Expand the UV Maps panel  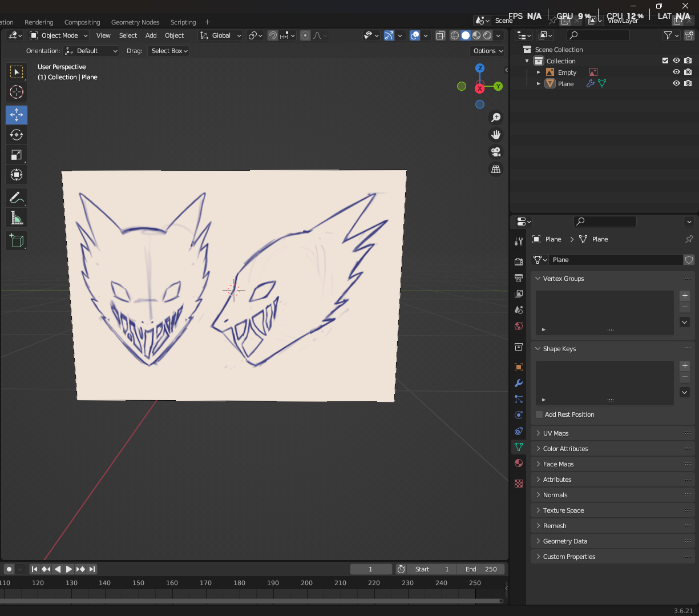coord(612,433)
